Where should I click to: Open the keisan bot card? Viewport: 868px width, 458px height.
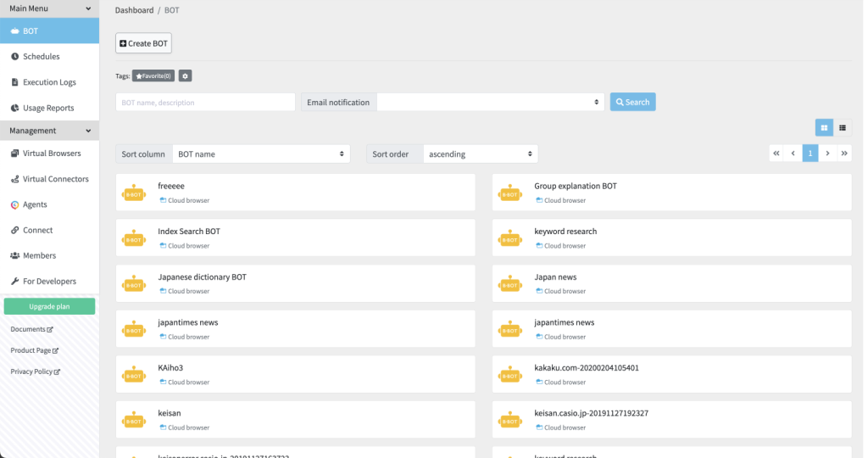(295, 419)
